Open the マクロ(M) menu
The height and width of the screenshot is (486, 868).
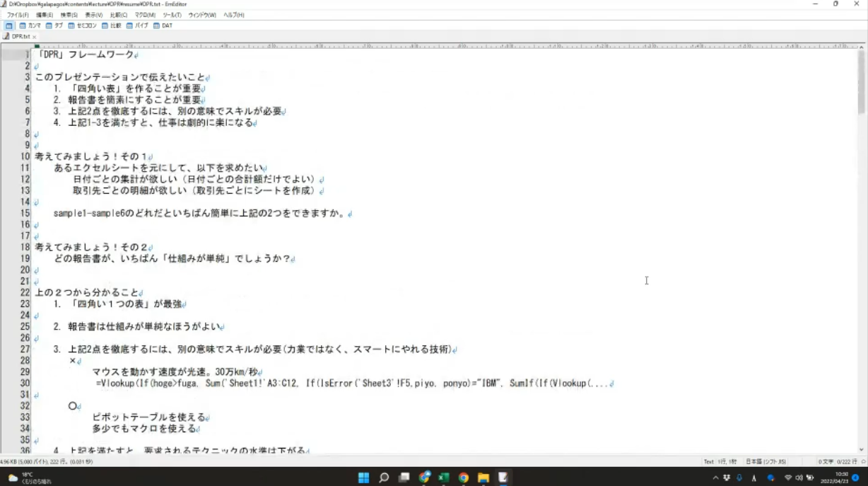tap(145, 15)
